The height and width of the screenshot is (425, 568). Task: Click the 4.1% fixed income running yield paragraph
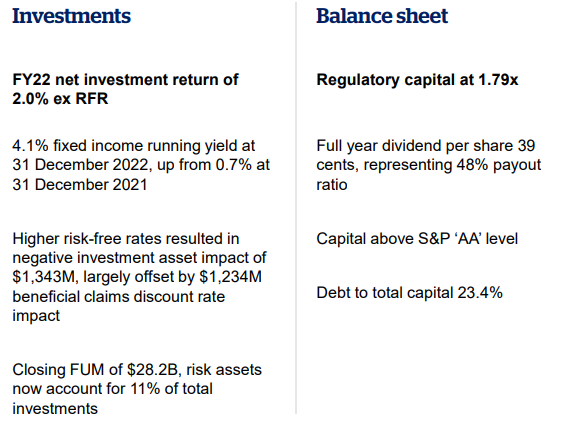pyautogui.click(x=141, y=165)
